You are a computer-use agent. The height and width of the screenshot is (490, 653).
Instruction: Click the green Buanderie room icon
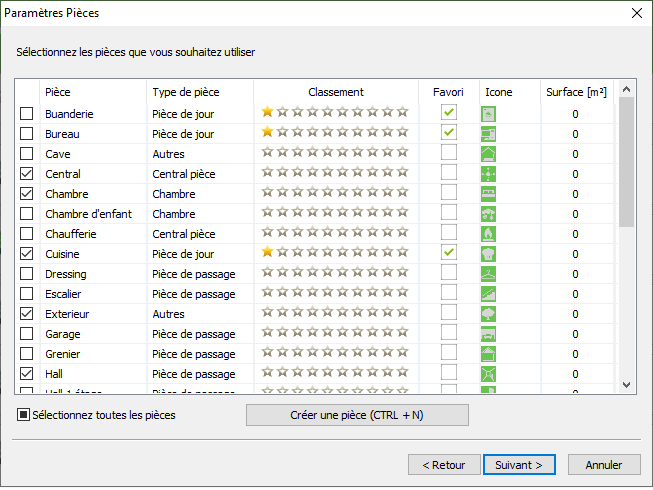(x=489, y=114)
